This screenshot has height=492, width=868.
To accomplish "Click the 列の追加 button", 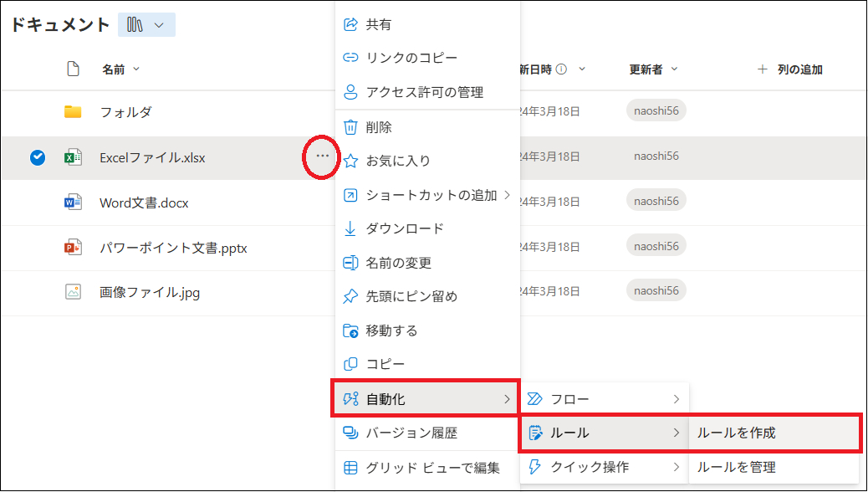I will point(789,69).
